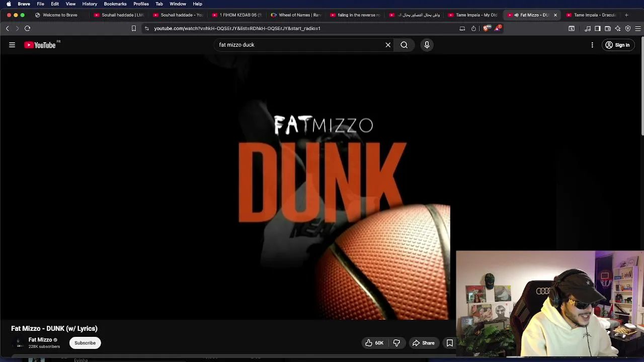Screen dimensions: 644x362
Task: Switch to Tame Impala - Dracula tab
Action: (591, 15)
